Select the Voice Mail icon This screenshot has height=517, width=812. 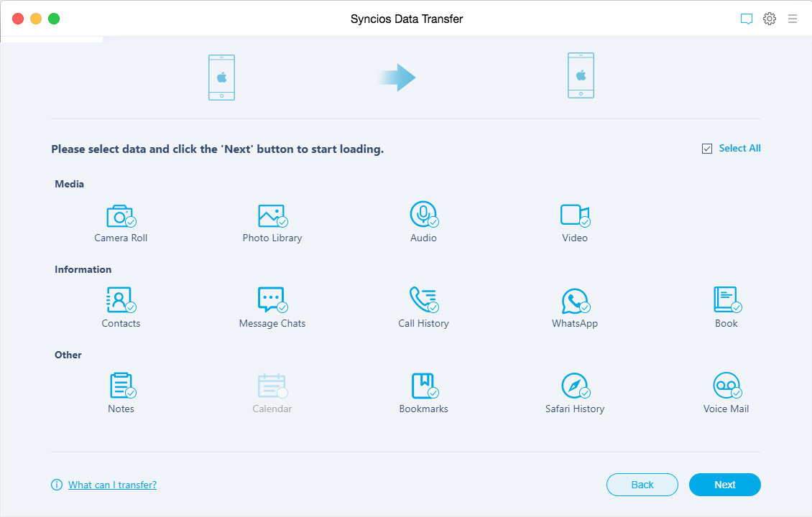728,386
